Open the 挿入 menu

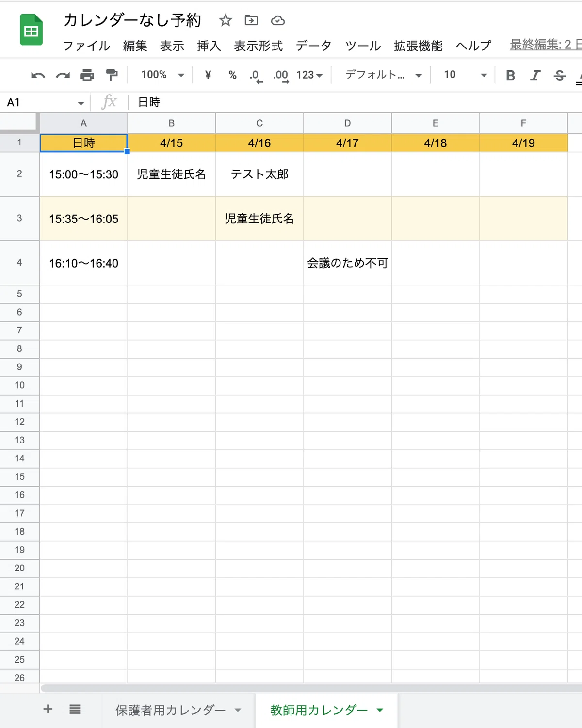click(x=209, y=46)
